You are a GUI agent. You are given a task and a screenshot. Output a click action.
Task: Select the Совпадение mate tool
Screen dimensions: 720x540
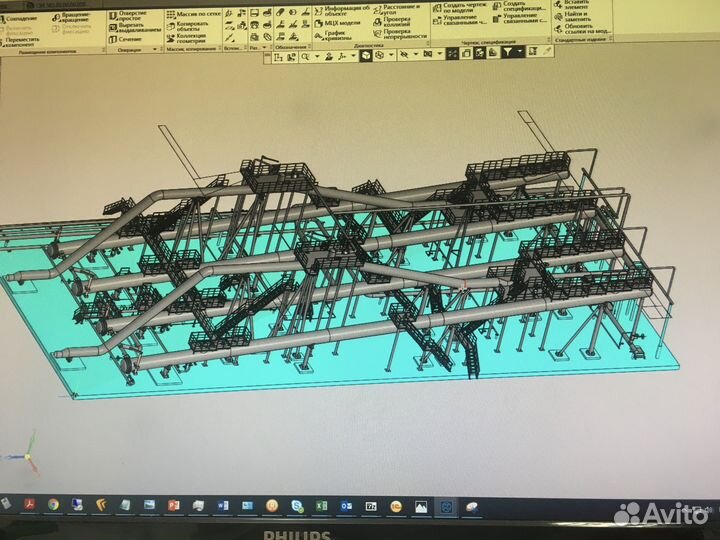(19, 19)
